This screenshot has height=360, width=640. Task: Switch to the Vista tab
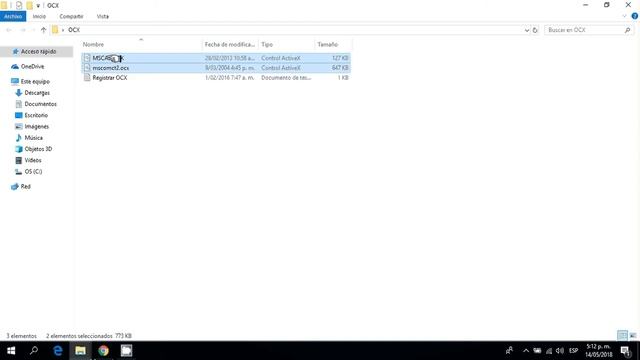point(103,16)
